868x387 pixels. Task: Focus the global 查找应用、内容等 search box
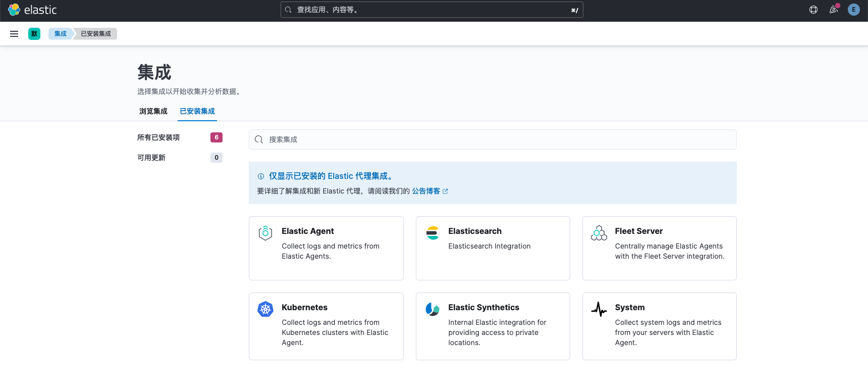(x=432, y=10)
